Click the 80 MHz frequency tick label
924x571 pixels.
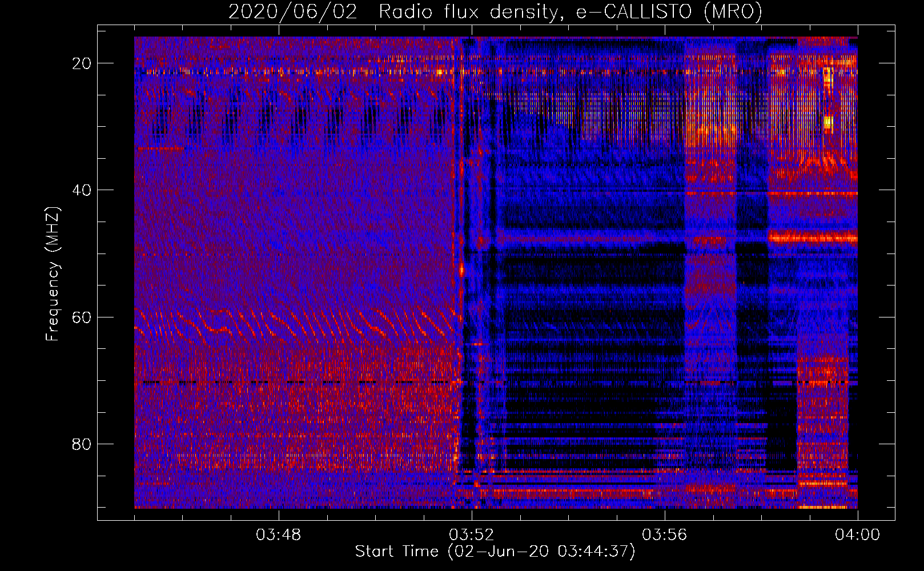point(82,444)
